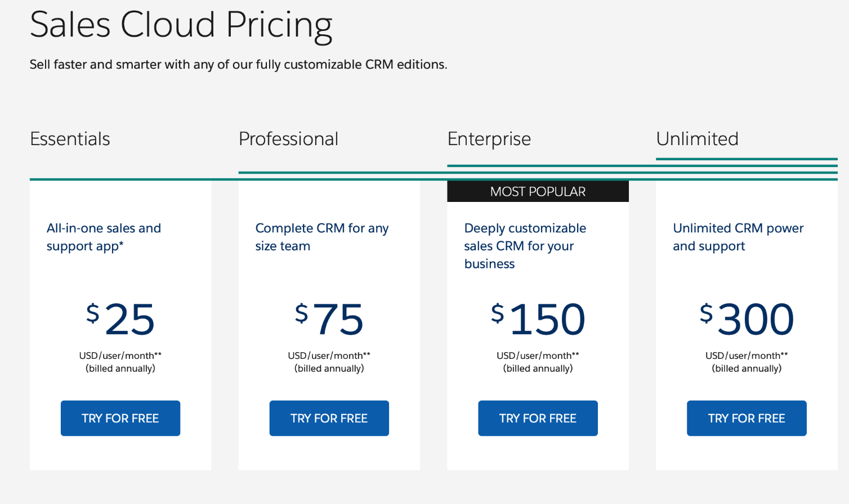The width and height of the screenshot is (849, 504).
Task: Click Try For Free under Essentials plan
Action: (120, 418)
